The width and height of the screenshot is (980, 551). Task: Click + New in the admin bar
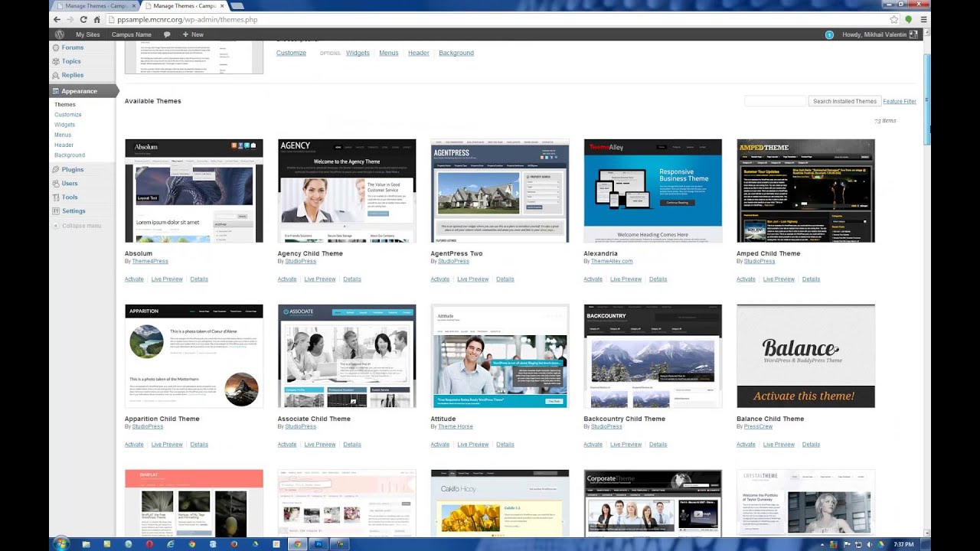pyautogui.click(x=193, y=34)
